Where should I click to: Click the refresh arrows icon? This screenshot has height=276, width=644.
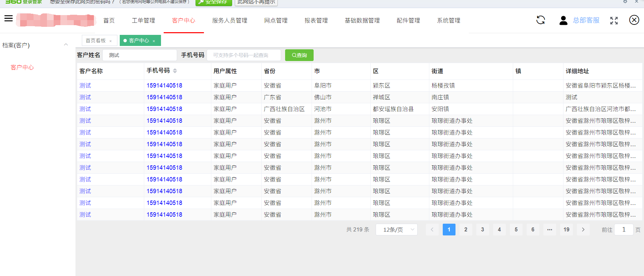click(x=541, y=20)
